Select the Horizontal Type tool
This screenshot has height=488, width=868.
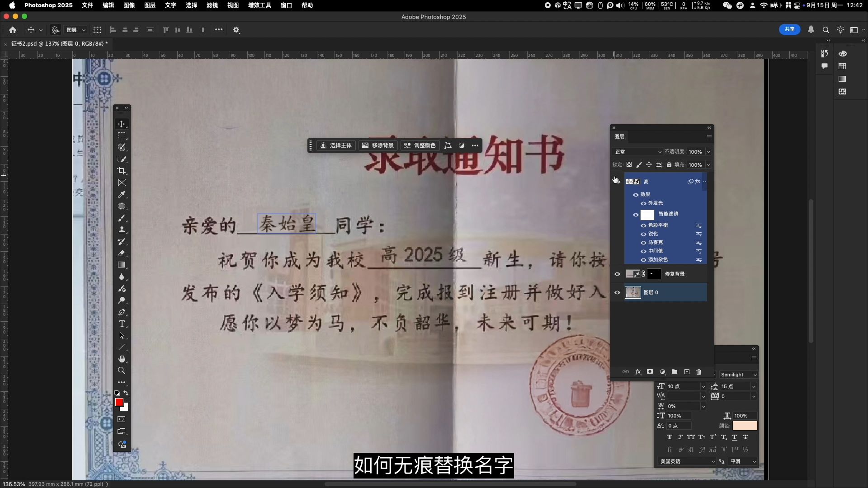(122, 324)
